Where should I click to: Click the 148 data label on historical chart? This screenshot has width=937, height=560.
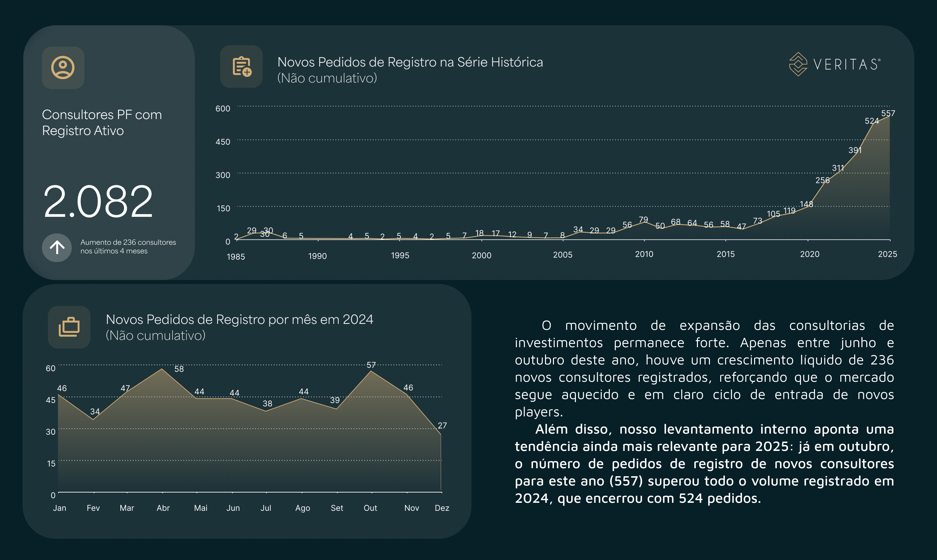806,204
